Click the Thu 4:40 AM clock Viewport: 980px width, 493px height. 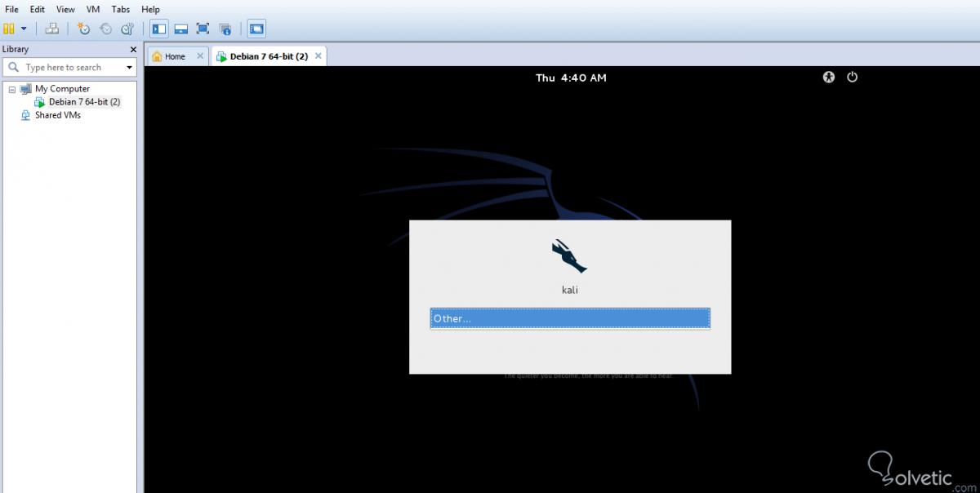571,78
